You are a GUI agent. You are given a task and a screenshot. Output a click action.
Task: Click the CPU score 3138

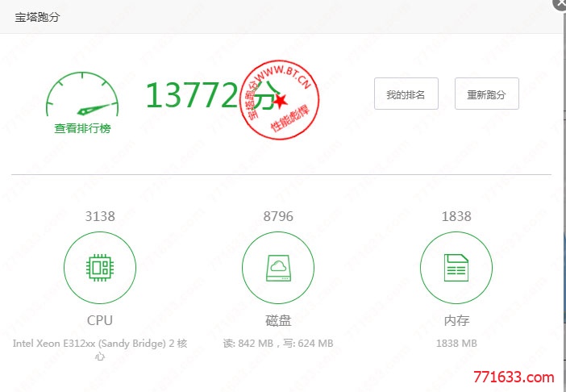(100, 216)
